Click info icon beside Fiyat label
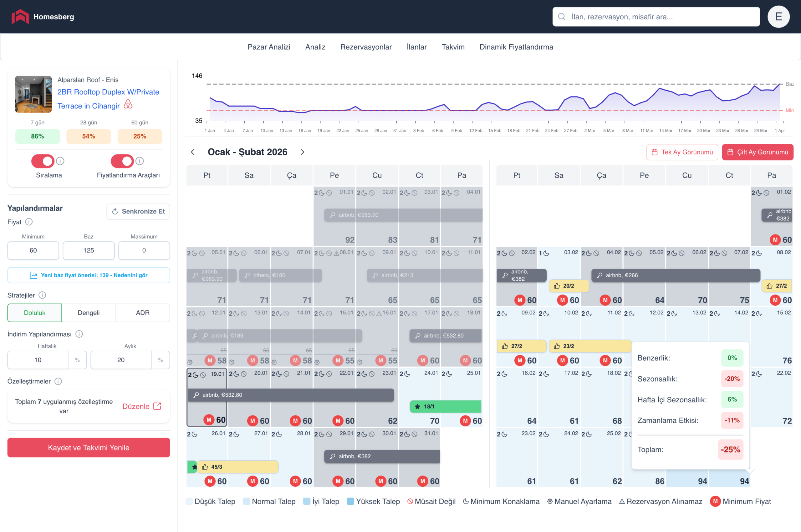 click(29, 222)
